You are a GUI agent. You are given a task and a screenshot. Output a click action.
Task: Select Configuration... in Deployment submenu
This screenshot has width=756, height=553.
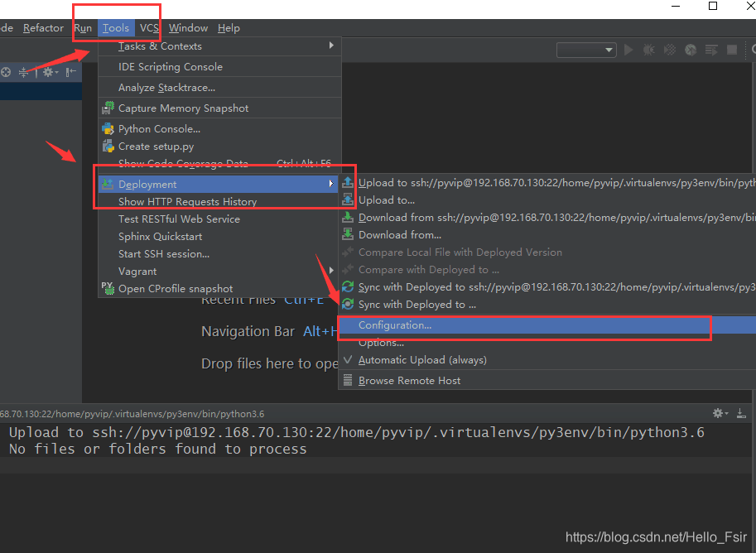click(547, 325)
